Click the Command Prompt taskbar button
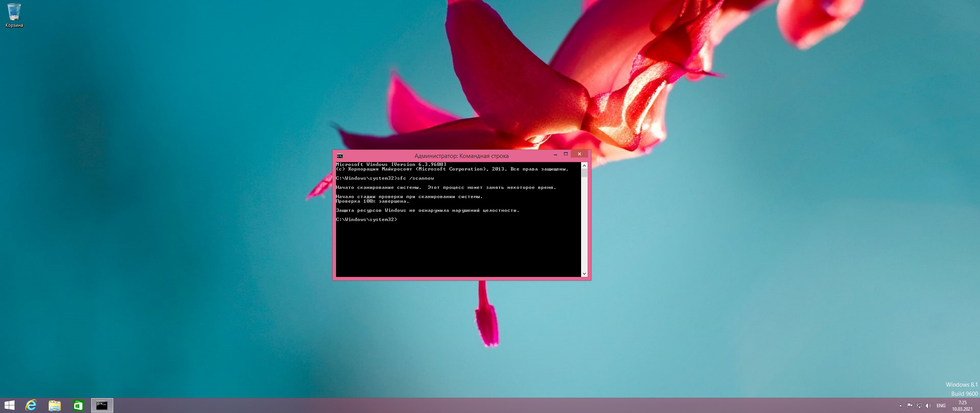This screenshot has width=980, height=413. tap(102, 405)
